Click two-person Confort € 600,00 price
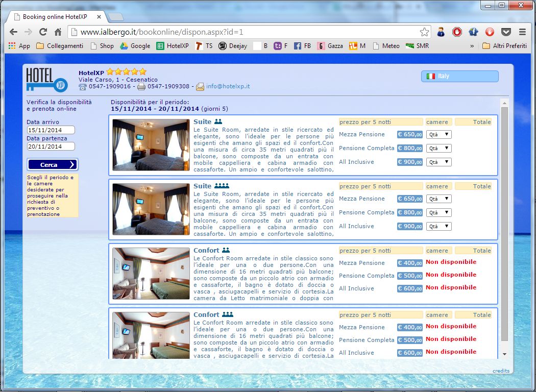 click(410, 288)
